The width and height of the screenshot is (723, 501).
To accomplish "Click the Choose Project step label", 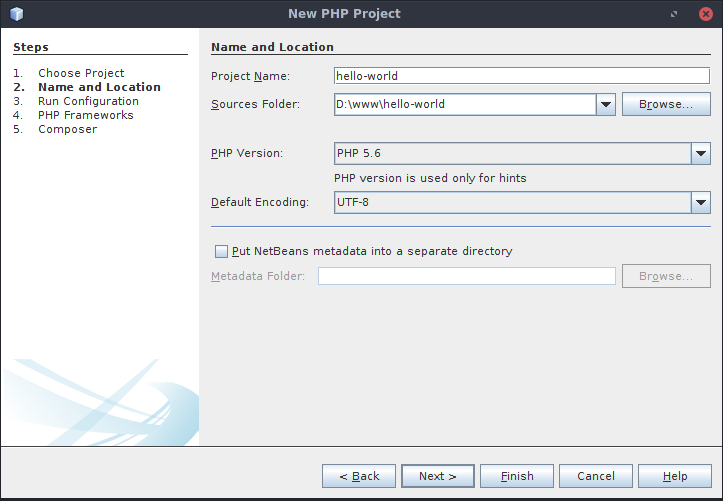I will pos(81,73).
